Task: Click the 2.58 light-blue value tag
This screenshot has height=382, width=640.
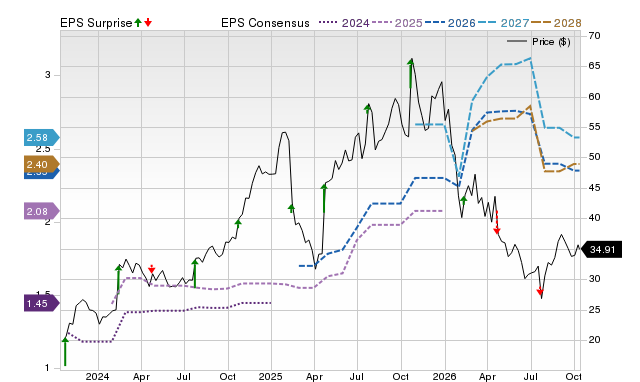Action: [x=41, y=138]
